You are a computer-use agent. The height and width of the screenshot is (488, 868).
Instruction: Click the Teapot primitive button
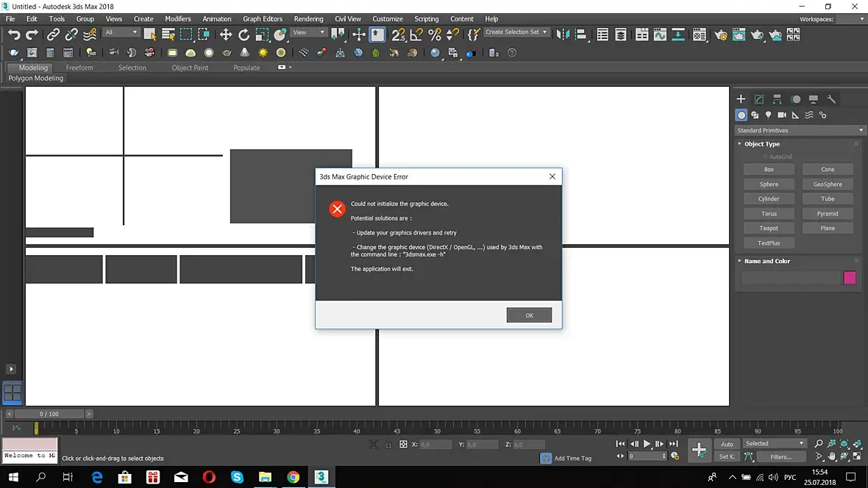[x=769, y=229]
